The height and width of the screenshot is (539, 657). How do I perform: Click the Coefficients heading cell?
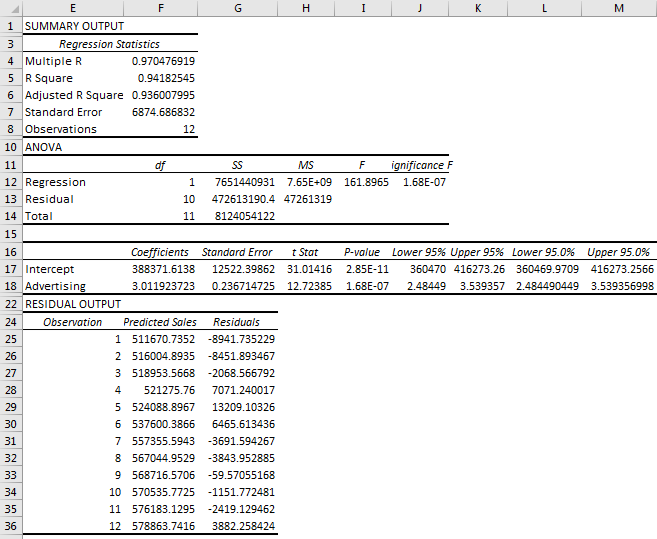160,252
